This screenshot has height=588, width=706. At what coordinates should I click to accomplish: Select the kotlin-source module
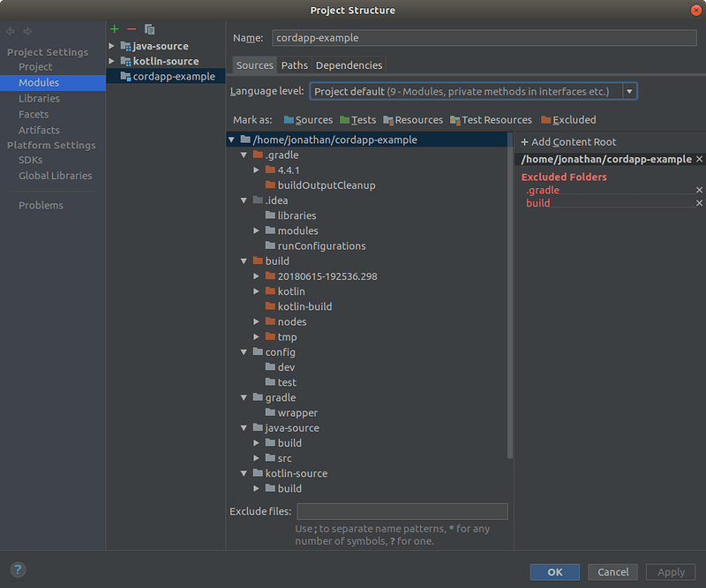point(166,61)
